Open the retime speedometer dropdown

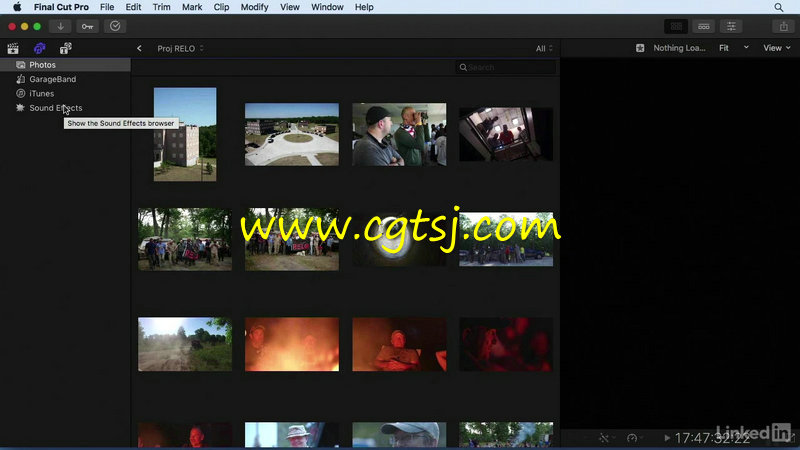pos(634,438)
